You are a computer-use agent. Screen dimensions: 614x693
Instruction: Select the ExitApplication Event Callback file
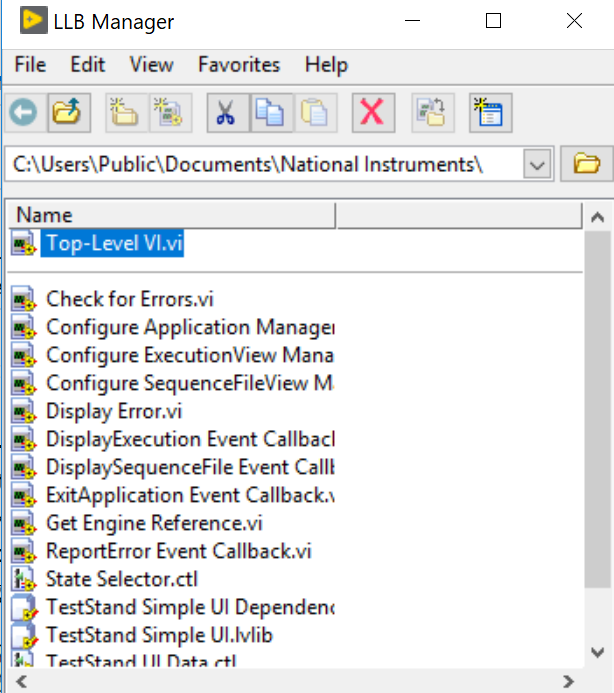[190, 495]
